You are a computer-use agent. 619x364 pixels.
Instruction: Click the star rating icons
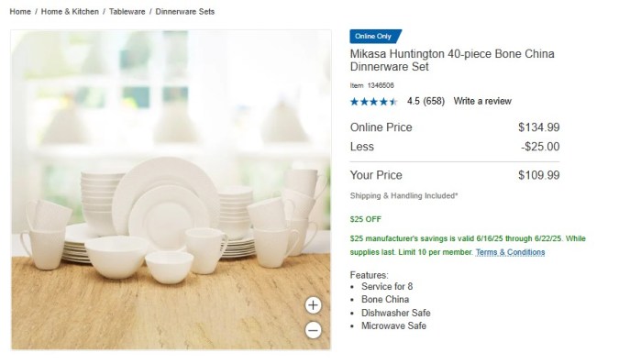(373, 102)
